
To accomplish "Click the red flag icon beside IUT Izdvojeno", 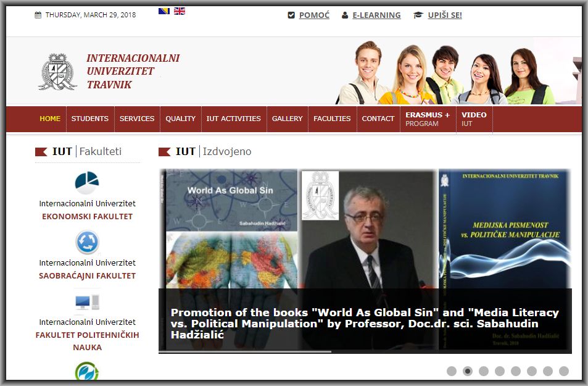I will click(x=165, y=152).
